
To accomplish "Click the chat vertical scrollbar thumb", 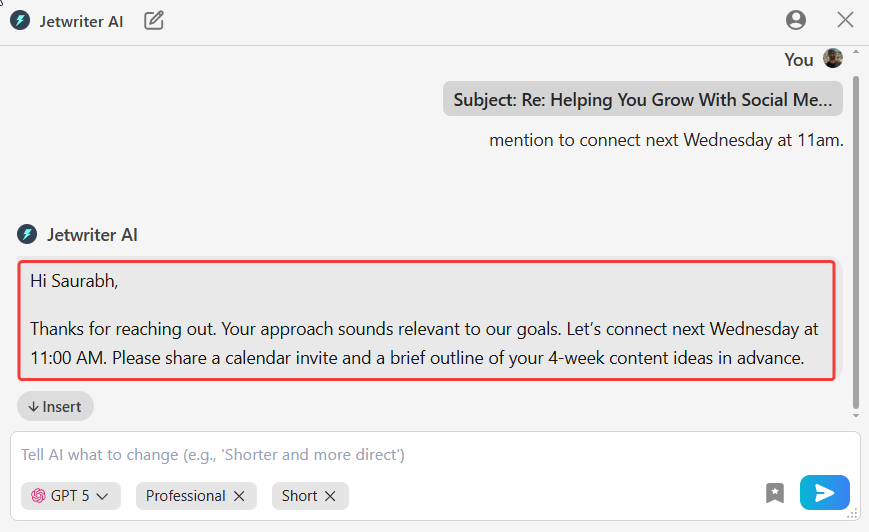I will tap(855, 240).
